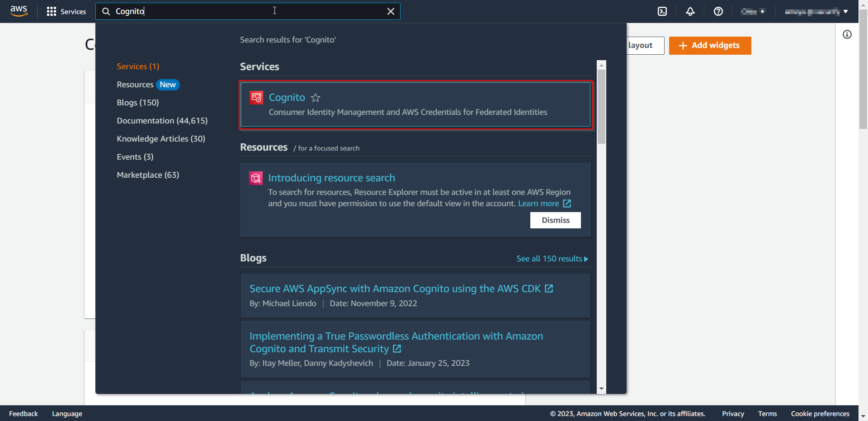This screenshot has width=868, height=421.
Task: Filter by Knowledge Articles (30)
Action: coord(161,139)
